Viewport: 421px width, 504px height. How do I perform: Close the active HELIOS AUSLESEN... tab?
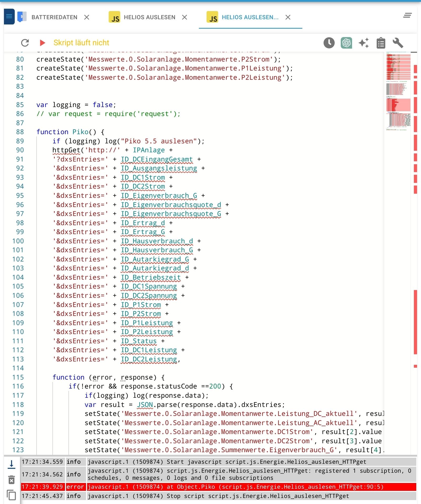click(x=288, y=17)
